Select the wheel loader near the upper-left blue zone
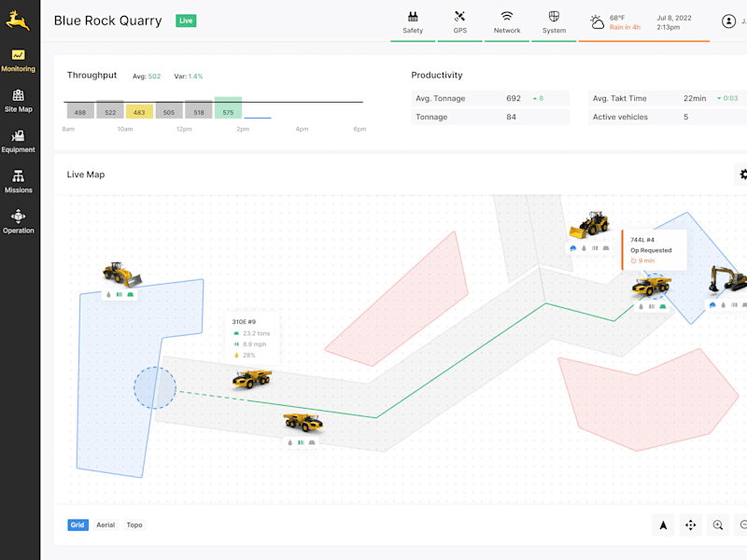 (122, 274)
